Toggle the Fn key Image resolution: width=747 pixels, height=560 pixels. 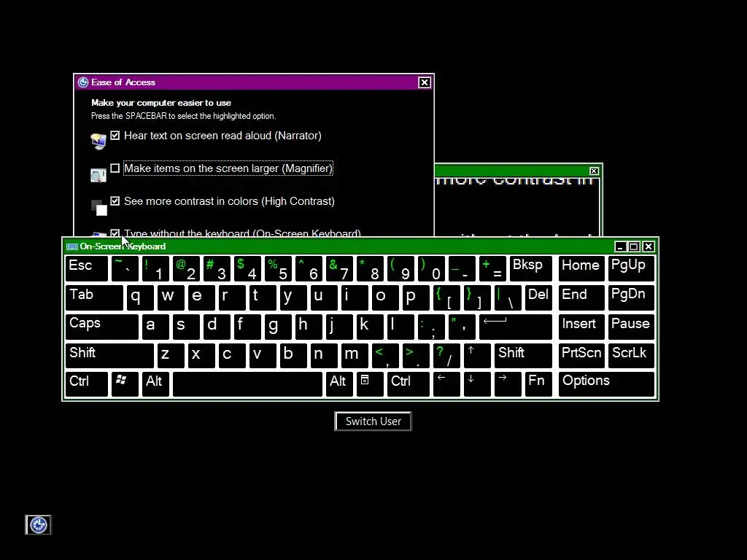538,384
